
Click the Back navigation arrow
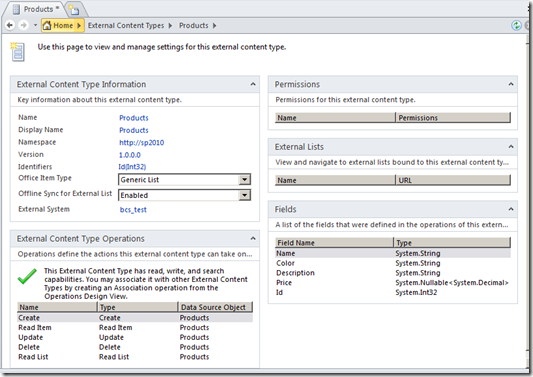[x=10, y=25]
